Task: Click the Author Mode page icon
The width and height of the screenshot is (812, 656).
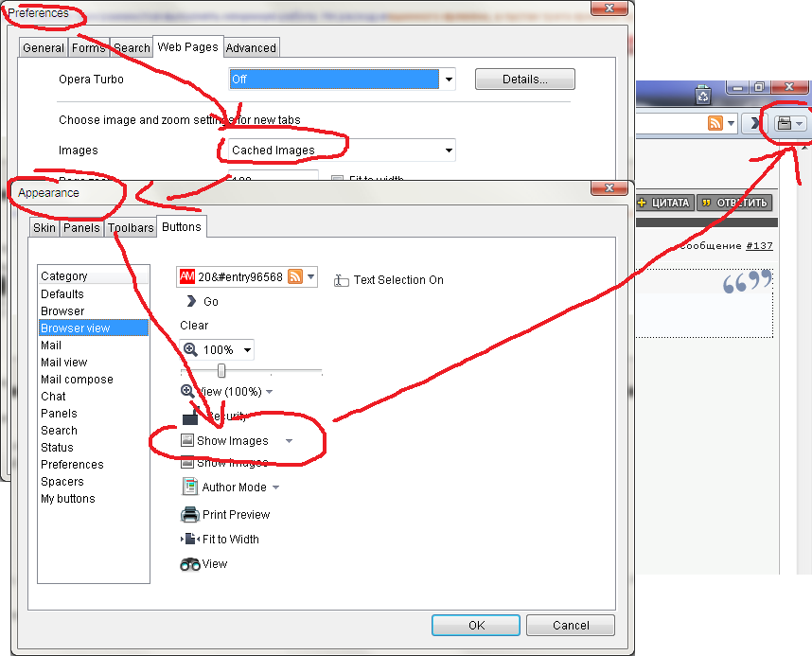Action: pyautogui.click(x=190, y=487)
